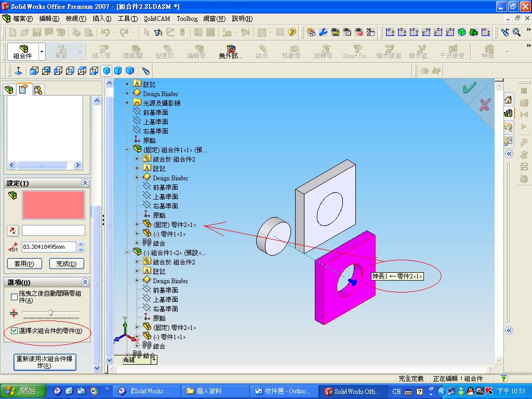Screen dimensions: 532x399
Task: Click the property panel scroll down arrow
Action: pyautogui.click(x=97, y=368)
